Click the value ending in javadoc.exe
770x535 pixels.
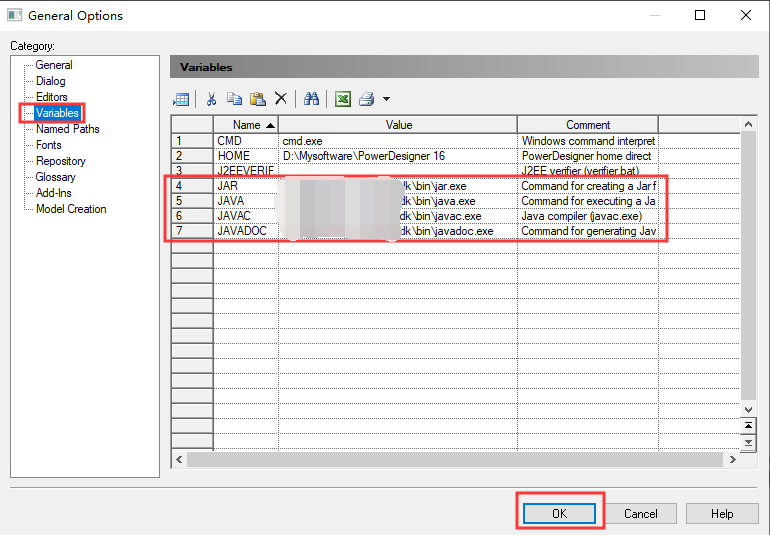398,231
